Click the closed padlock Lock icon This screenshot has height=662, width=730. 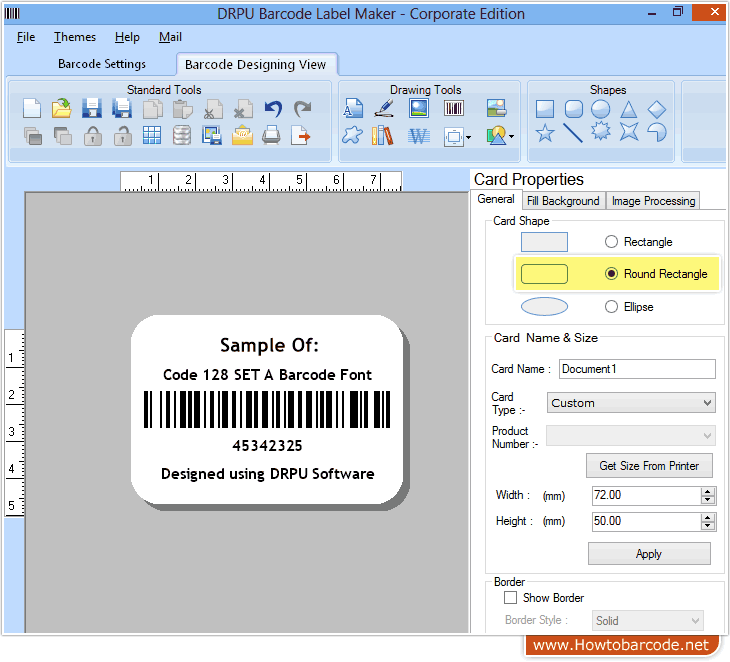[93, 136]
